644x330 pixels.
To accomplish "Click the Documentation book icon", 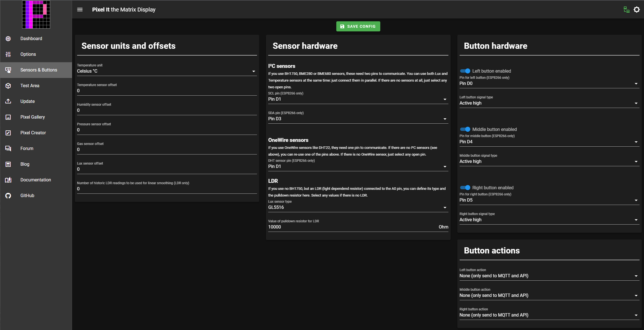I will pyautogui.click(x=8, y=180).
